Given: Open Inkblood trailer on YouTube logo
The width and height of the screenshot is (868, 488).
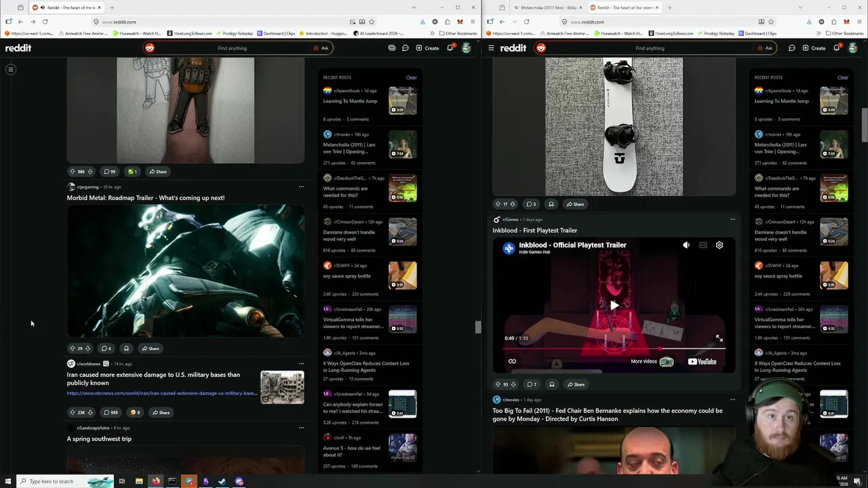Looking at the screenshot, I should point(702,361).
